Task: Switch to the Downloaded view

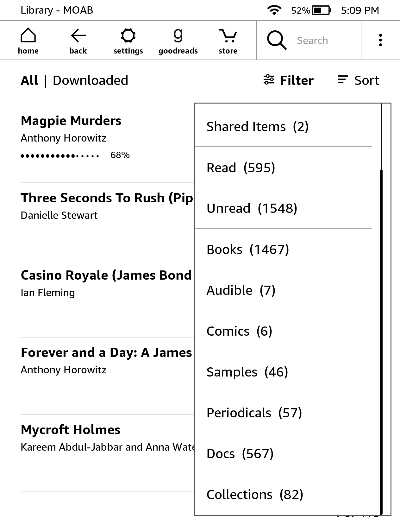Action: [x=91, y=80]
